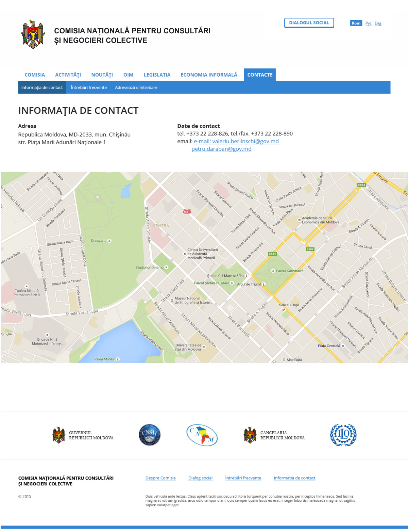This screenshot has height=532, width=408.
Task: Open the NOUTĂŢI navigation menu
Action: coord(102,75)
